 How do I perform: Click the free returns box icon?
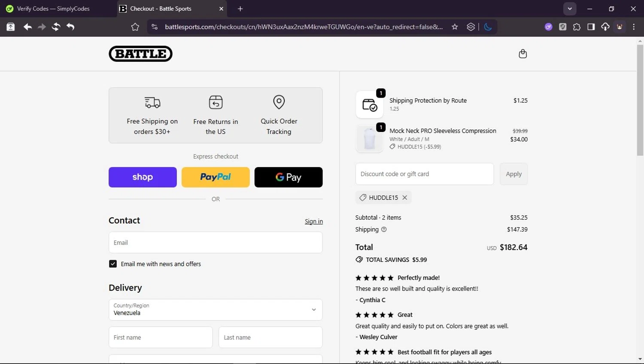point(216,102)
